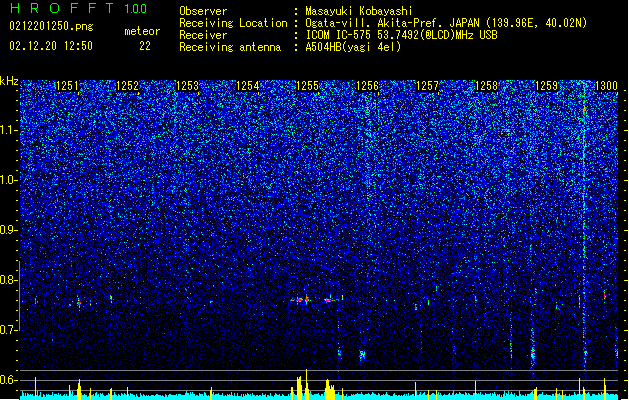
Task: Click the Receiving Location label
Action: tap(233, 23)
